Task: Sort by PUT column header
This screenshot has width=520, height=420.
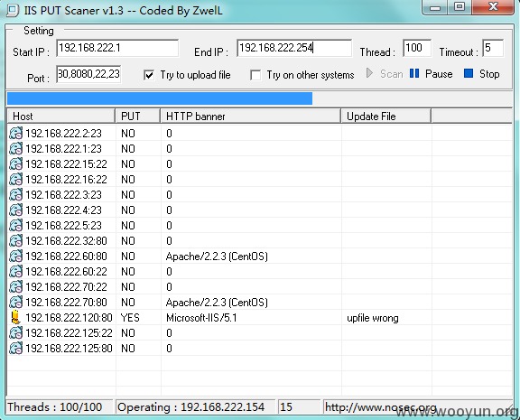Action: (x=138, y=117)
